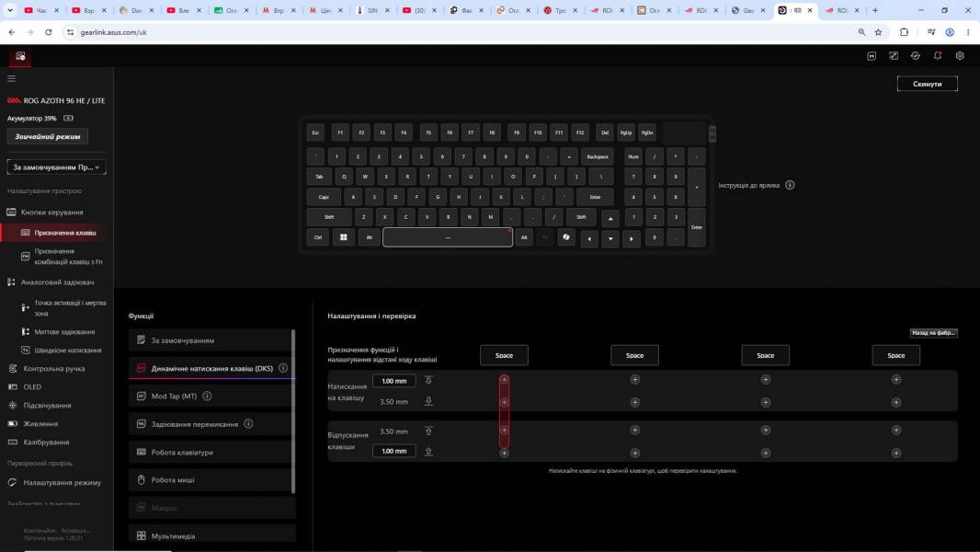
Task: Click the functions list vertical scrollbar
Action: click(x=293, y=410)
